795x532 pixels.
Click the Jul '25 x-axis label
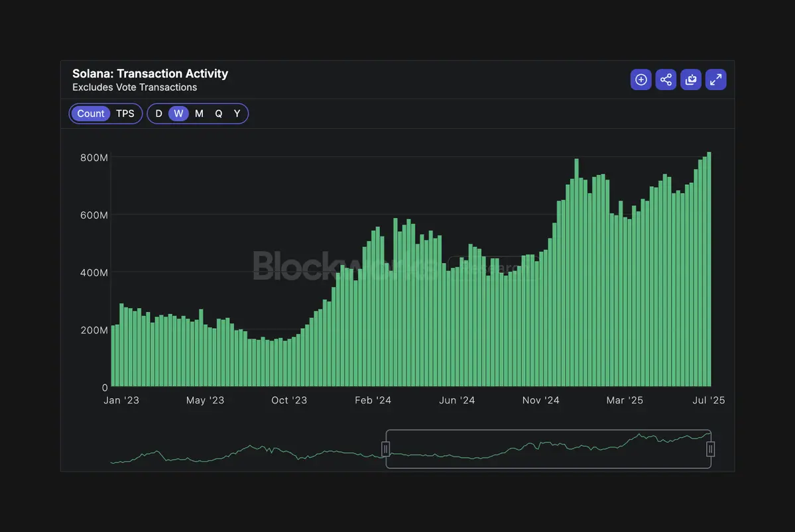click(x=708, y=400)
